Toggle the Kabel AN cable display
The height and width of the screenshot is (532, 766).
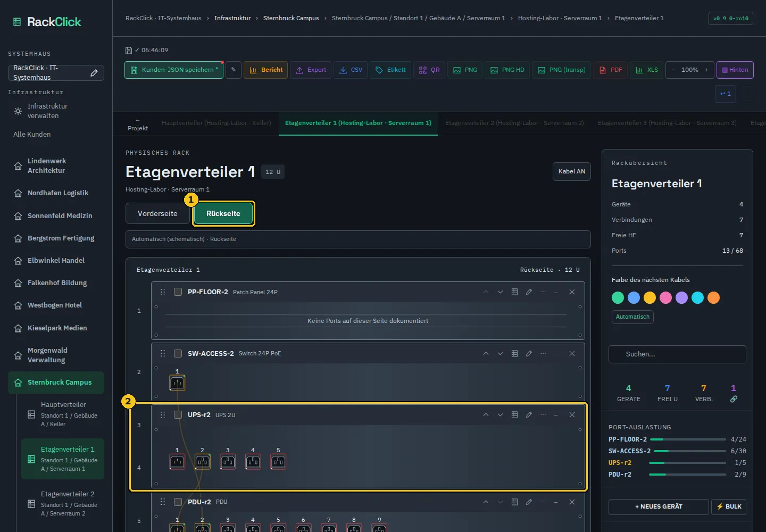click(x=572, y=171)
